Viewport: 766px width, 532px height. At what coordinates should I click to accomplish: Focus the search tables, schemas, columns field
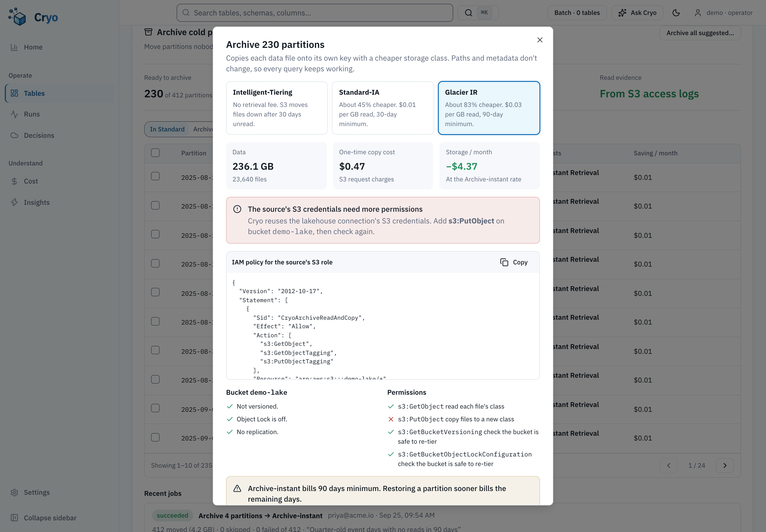point(315,13)
